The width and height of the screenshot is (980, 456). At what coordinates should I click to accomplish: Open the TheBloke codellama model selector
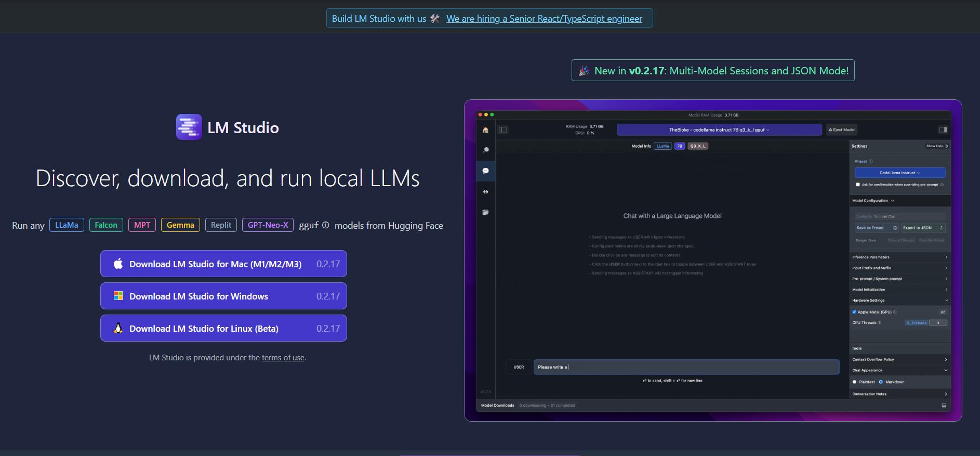pos(719,130)
